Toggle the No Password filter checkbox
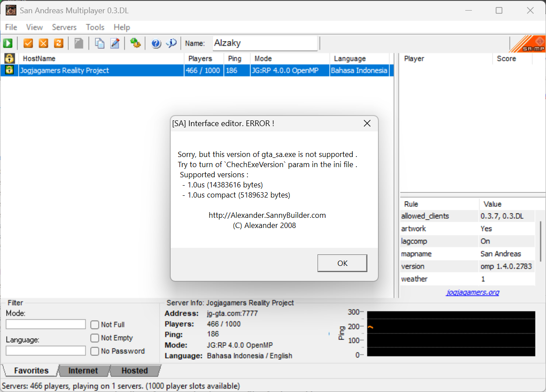This screenshot has width=546, height=392. 94,351
